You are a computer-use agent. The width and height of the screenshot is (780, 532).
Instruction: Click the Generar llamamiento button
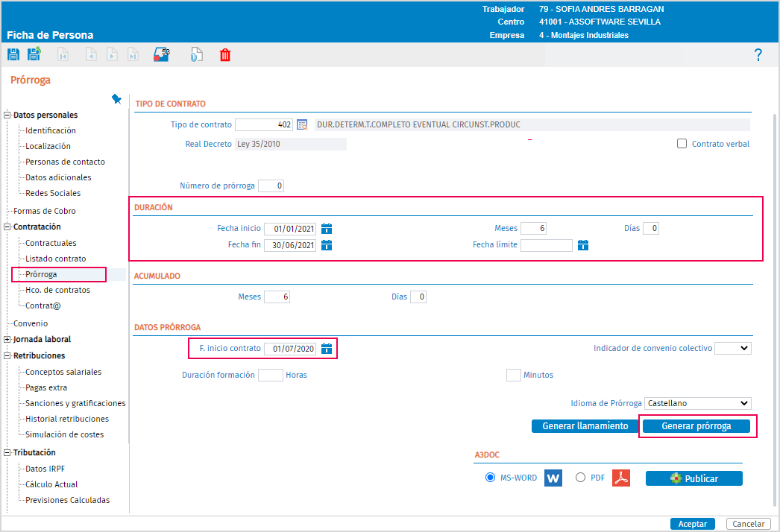(x=585, y=426)
